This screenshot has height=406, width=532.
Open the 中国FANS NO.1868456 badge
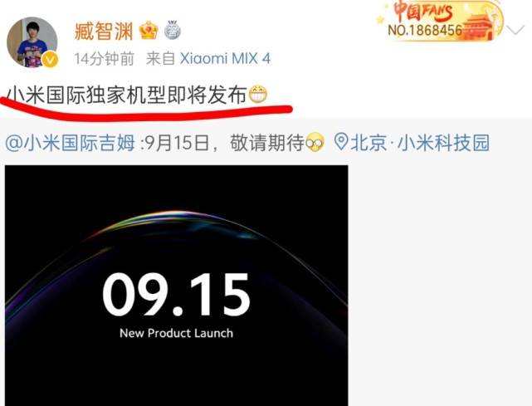pyautogui.click(x=441, y=21)
